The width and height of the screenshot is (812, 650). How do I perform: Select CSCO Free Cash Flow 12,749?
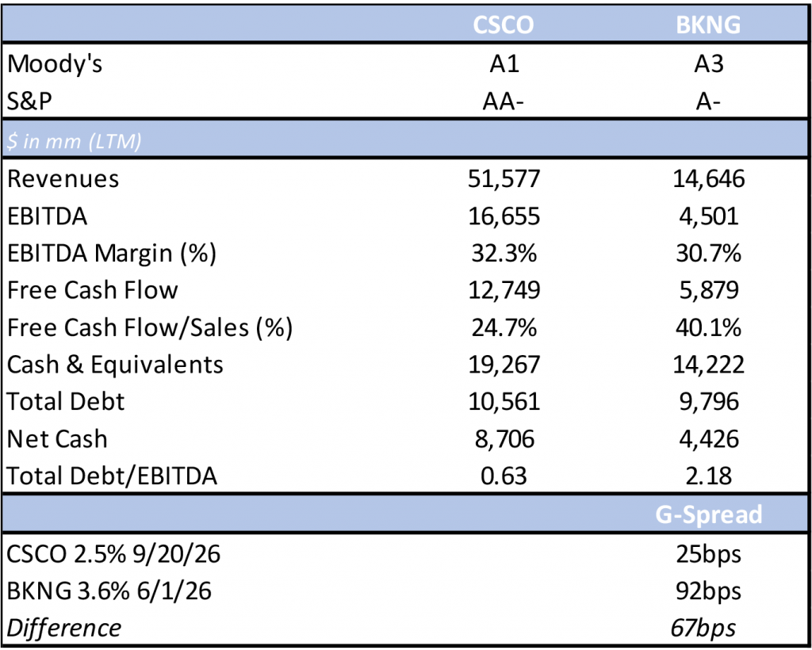504,290
